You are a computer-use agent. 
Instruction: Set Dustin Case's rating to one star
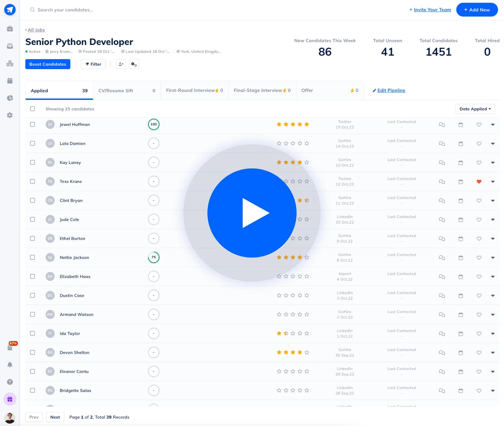click(x=279, y=295)
